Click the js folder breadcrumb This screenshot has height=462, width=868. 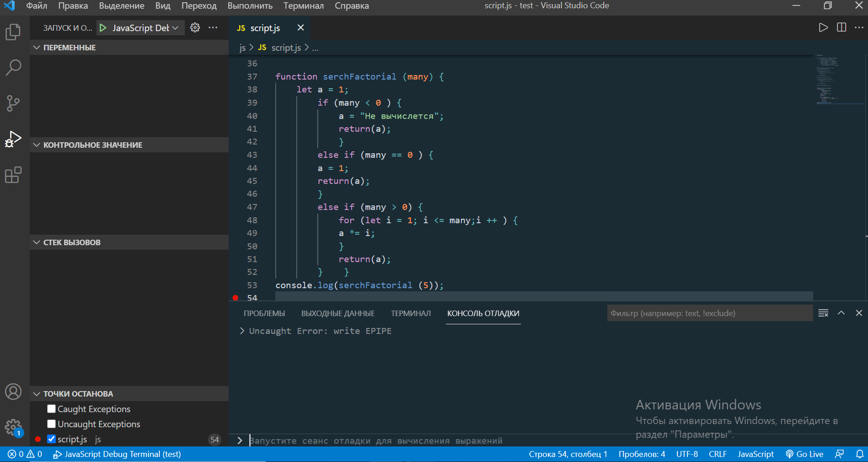(x=242, y=48)
